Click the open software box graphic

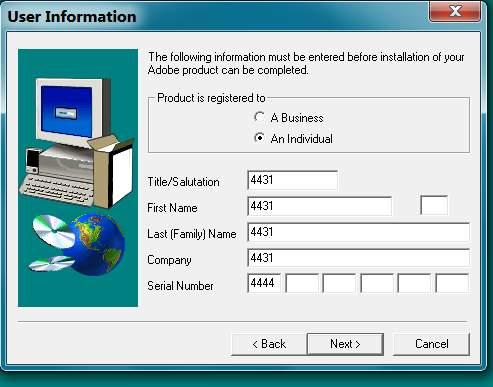click(111, 171)
